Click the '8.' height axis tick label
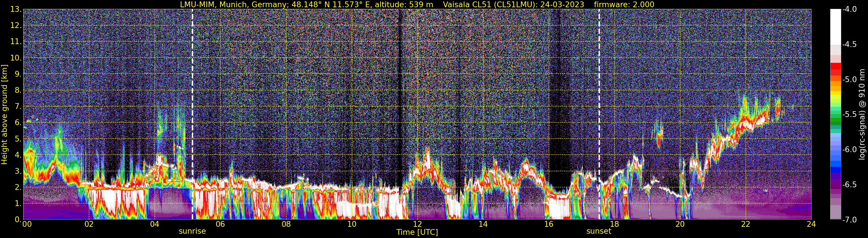 pyautogui.click(x=18, y=90)
